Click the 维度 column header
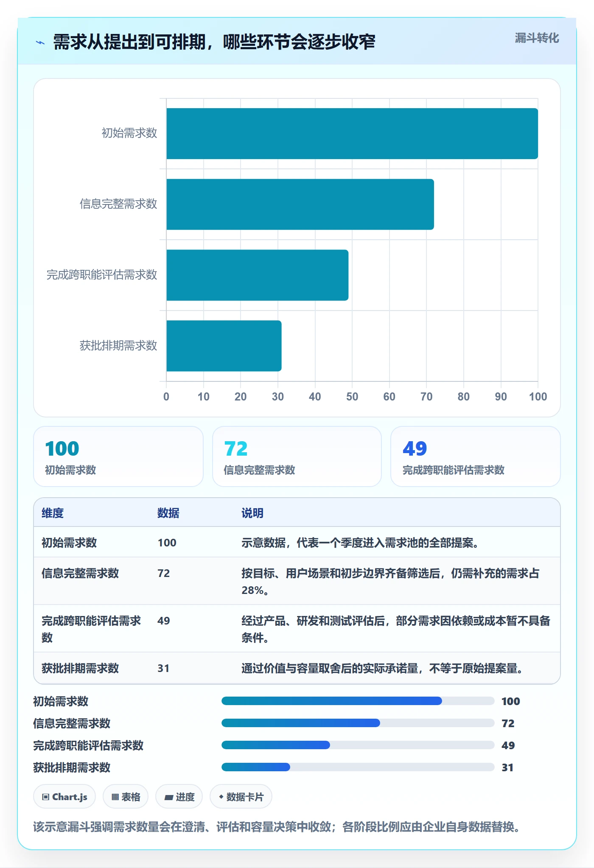 tap(53, 513)
